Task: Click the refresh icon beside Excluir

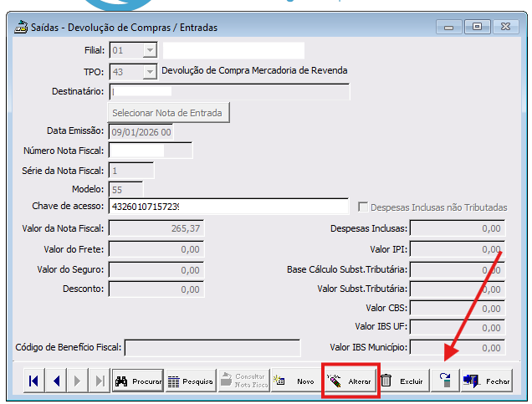Action: pos(445,381)
